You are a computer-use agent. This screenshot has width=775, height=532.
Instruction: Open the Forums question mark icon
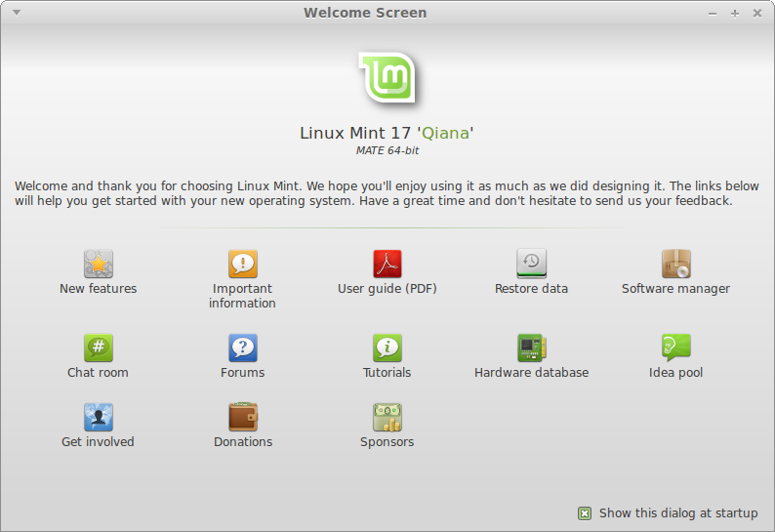[242, 348]
